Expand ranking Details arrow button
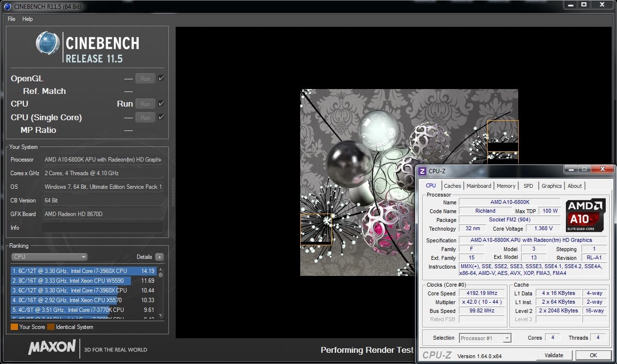 (x=160, y=257)
